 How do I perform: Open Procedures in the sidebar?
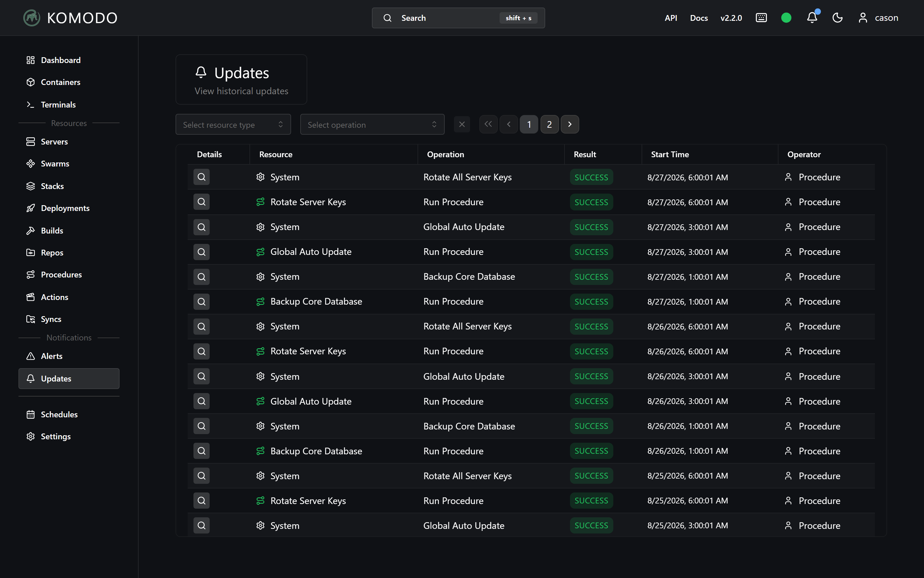[x=69, y=275]
